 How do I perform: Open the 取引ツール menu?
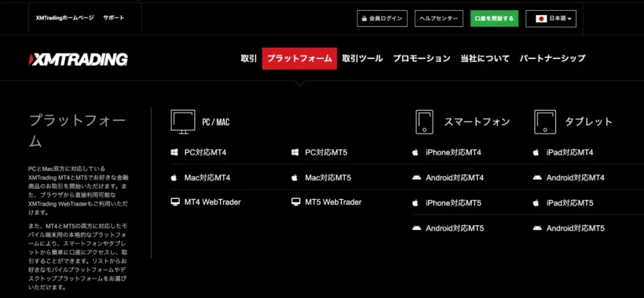[362, 58]
